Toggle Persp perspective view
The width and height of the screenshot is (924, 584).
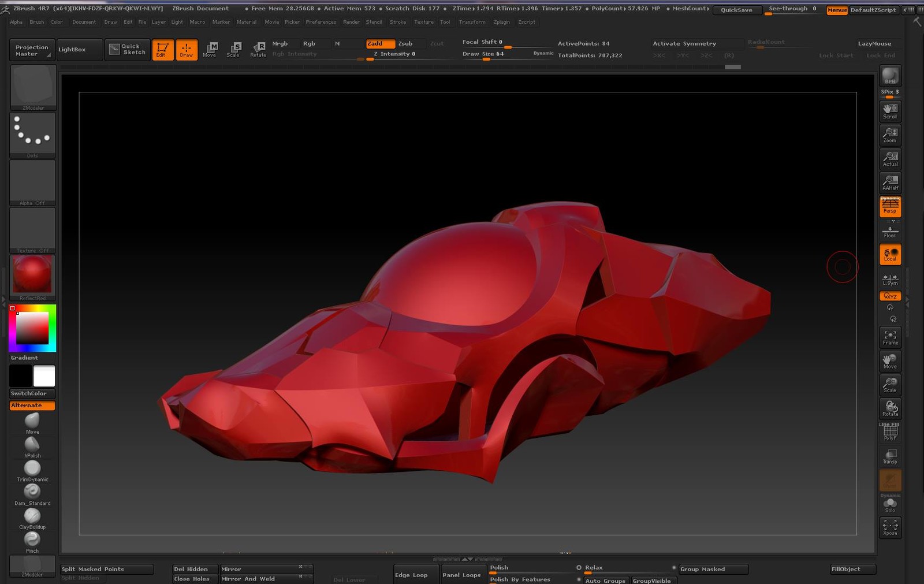[890, 206]
